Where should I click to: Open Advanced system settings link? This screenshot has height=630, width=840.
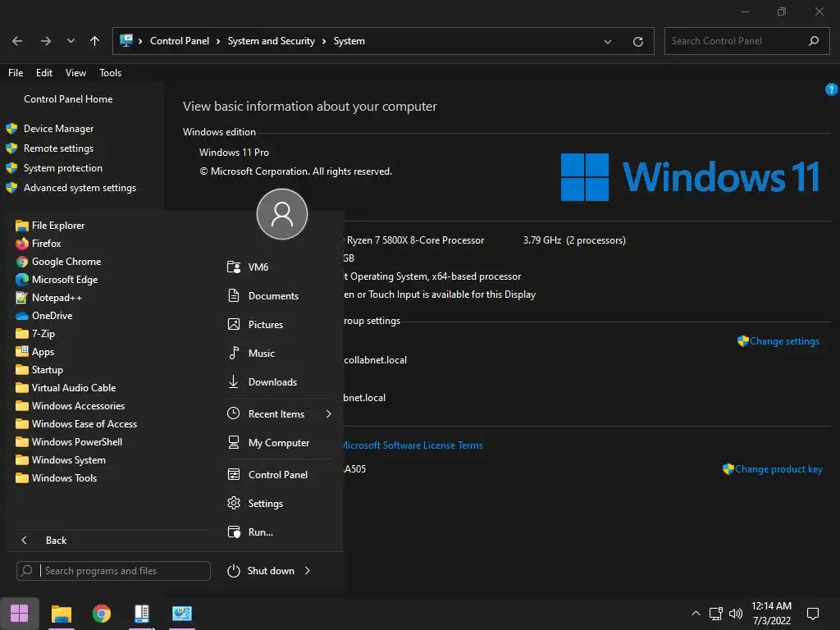[x=80, y=188]
